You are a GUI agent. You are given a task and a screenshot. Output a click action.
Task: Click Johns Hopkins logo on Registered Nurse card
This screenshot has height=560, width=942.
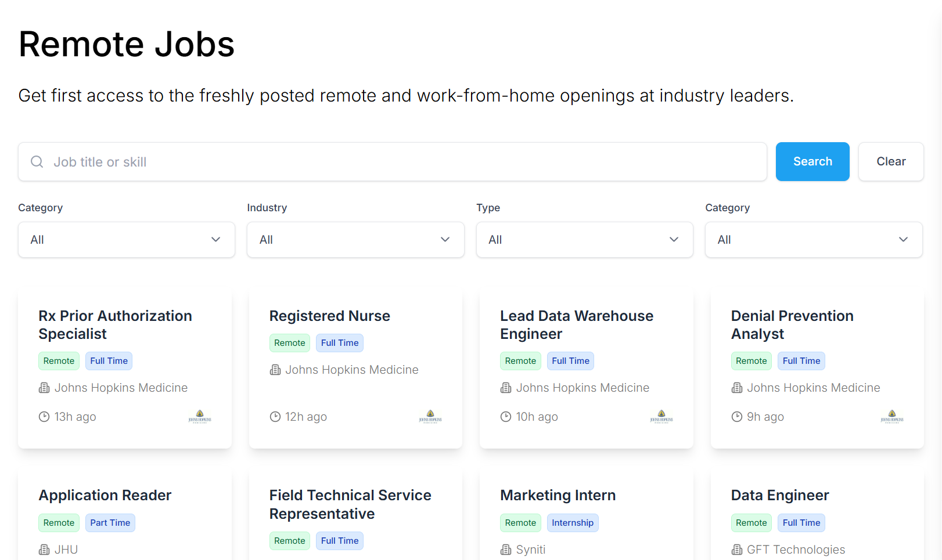430,417
